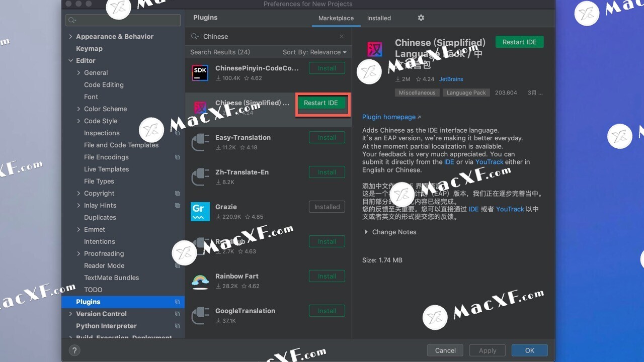Viewport: 644px width, 362px height.
Task: Expand the Change Notes section
Action: [366, 232]
